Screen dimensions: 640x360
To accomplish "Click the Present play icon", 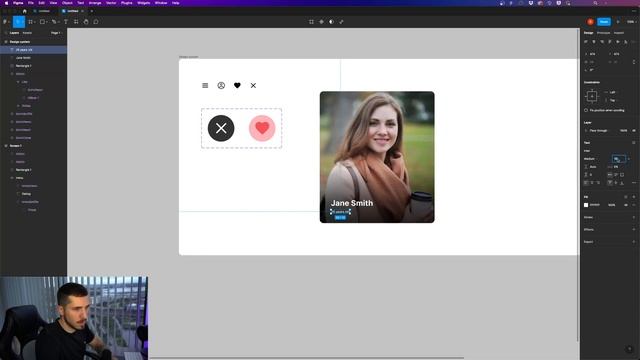I will coord(618,22).
